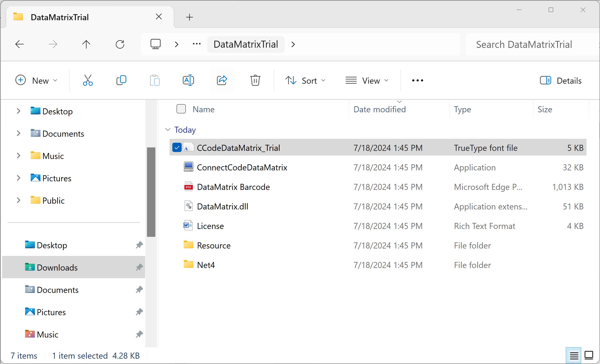This screenshot has height=364, width=600.
Task: Click the 1,013 KB size cell
Action: 568,187
